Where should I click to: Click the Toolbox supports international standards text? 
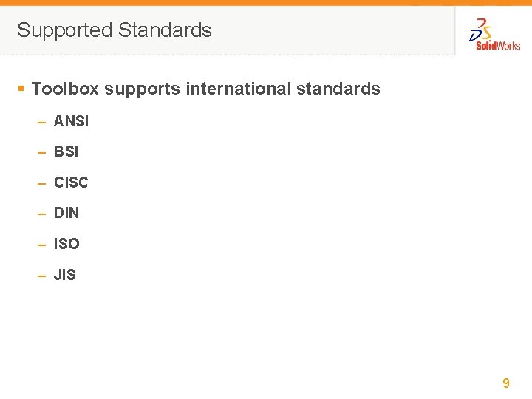(205, 89)
